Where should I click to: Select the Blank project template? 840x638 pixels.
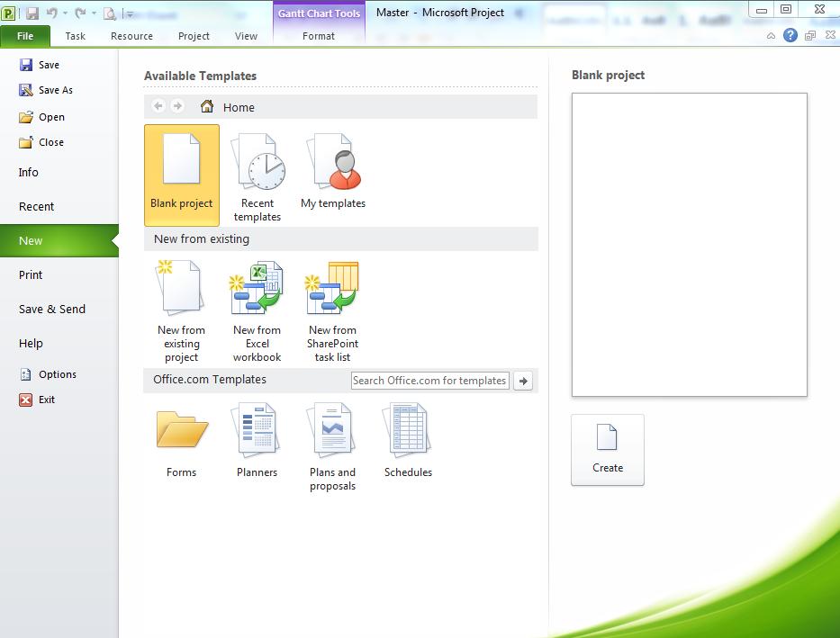click(182, 175)
